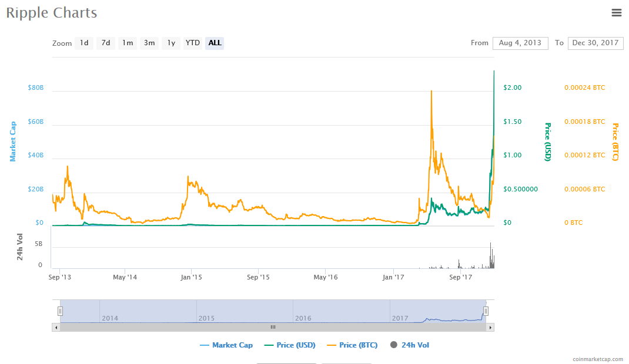Click the 2016 label in the navigator
This screenshot has width=629, height=364.
[x=303, y=318]
